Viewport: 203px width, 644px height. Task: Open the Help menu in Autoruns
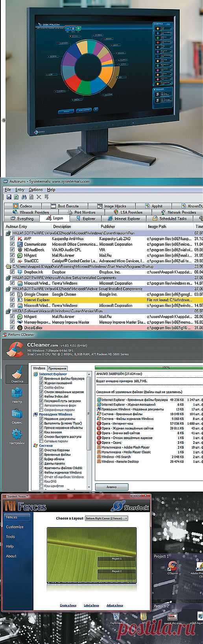tap(51, 189)
